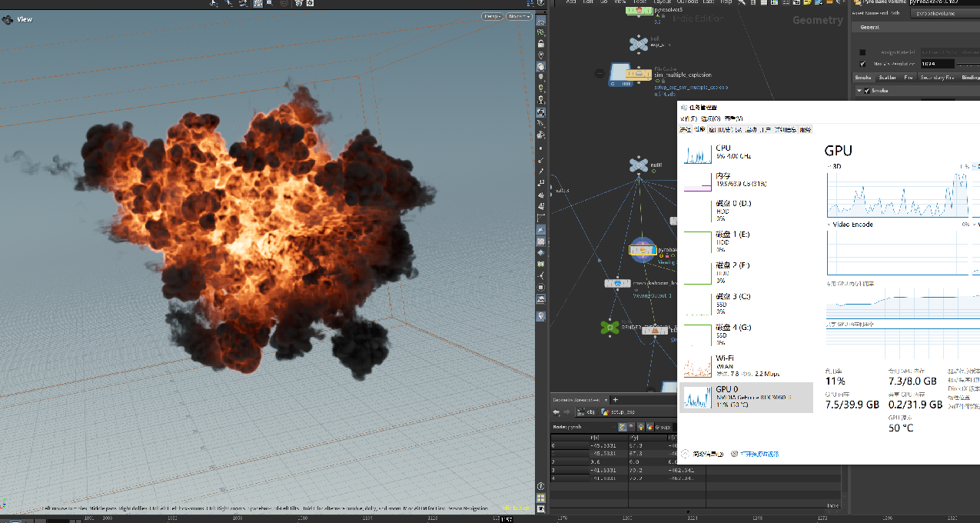Open the Fire tab in parameters

(x=909, y=78)
